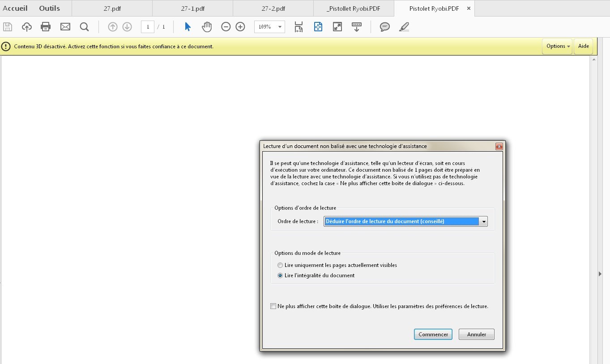Print the document

[x=46, y=27]
